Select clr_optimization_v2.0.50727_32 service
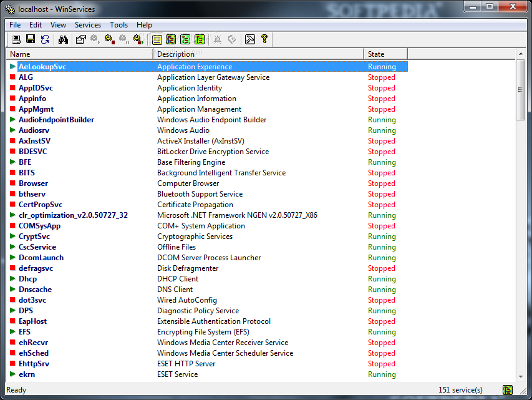Screen dimensions: 532x400 pyautogui.click(x=73, y=215)
